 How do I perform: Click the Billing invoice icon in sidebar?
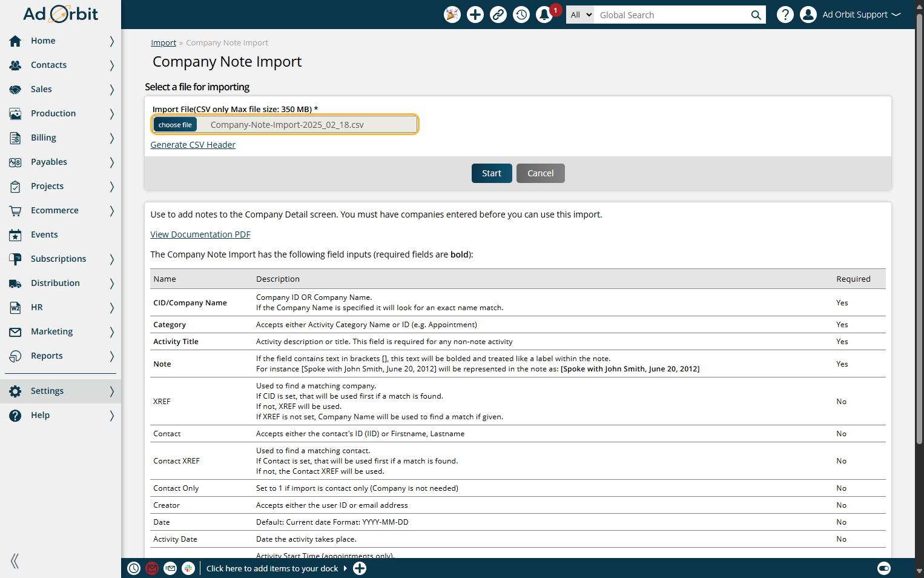point(15,138)
